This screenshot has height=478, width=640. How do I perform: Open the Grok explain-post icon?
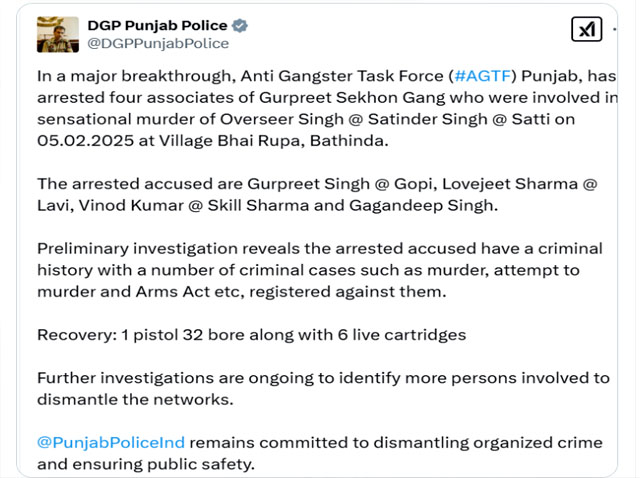(587, 29)
